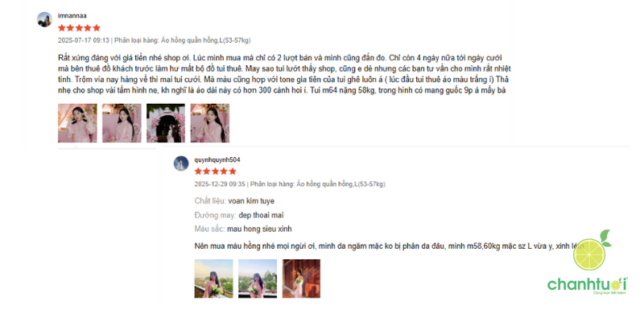The width and height of the screenshot is (644, 322).
Task: Click imnannaa's profile avatar
Action: [44, 19]
